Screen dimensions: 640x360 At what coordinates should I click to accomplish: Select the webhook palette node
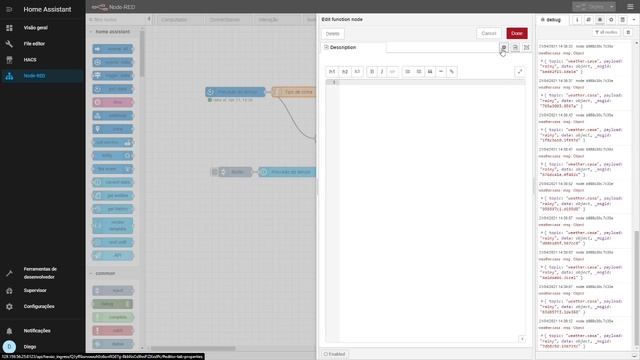[113, 116]
